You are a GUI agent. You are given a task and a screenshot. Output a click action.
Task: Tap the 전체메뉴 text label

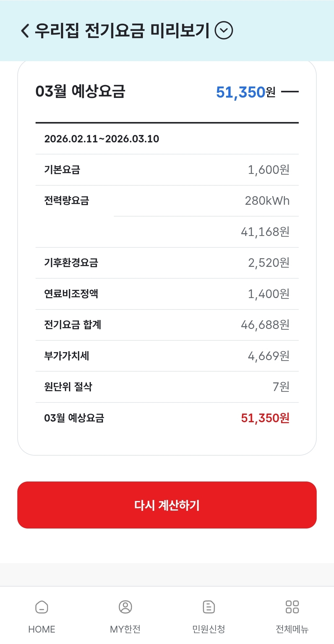point(292,629)
